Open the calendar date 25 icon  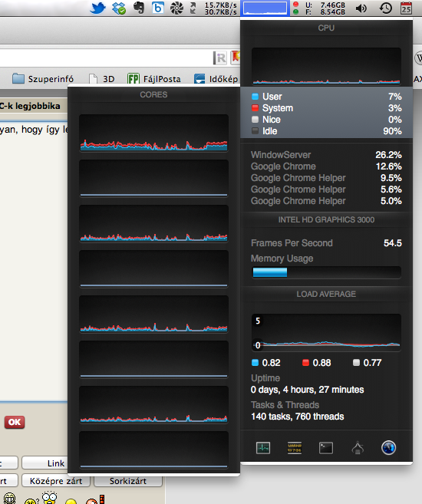406,8
